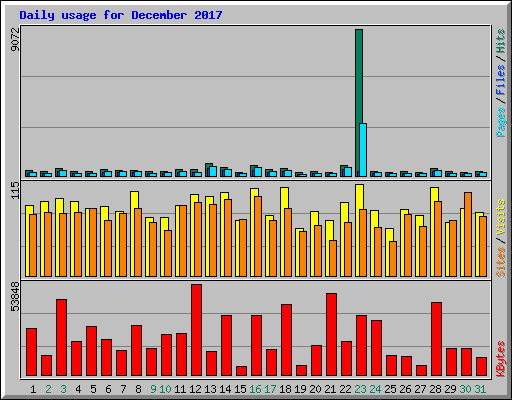Screen dimensions: 512x400
Task: Click the blue "Files" legend label
Action: point(501,80)
